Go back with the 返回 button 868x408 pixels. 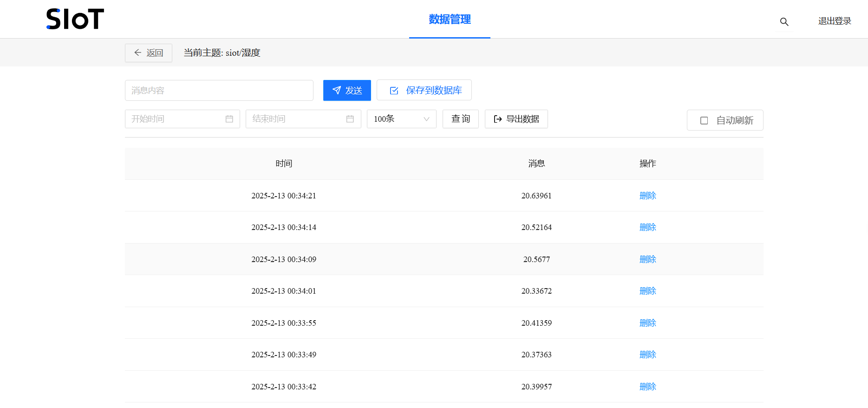(149, 53)
